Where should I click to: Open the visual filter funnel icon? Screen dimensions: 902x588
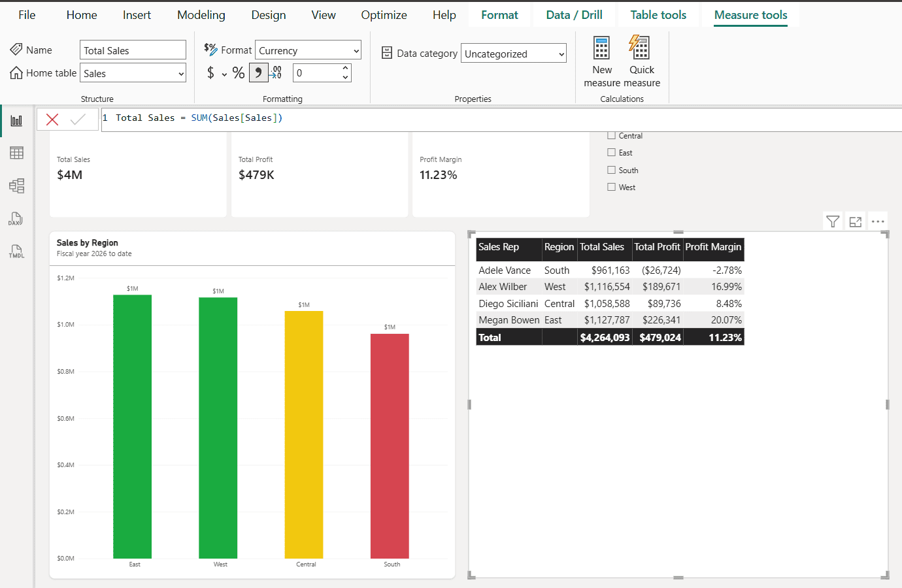coord(833,221)
